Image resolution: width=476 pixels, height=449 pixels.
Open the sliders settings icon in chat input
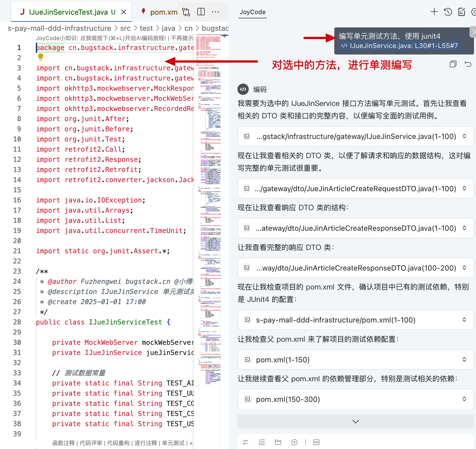(245, 442)
